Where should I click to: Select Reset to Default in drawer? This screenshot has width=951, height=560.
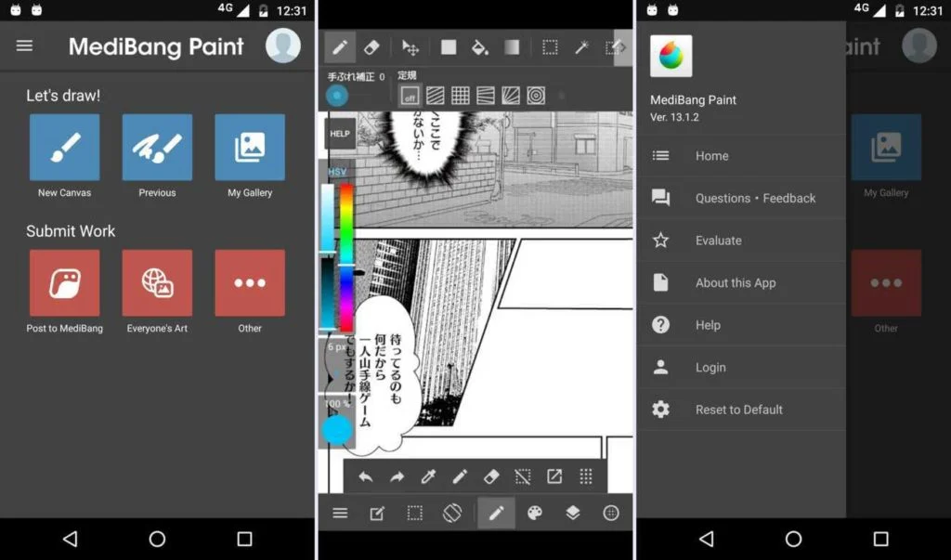[x=741, y=410]
